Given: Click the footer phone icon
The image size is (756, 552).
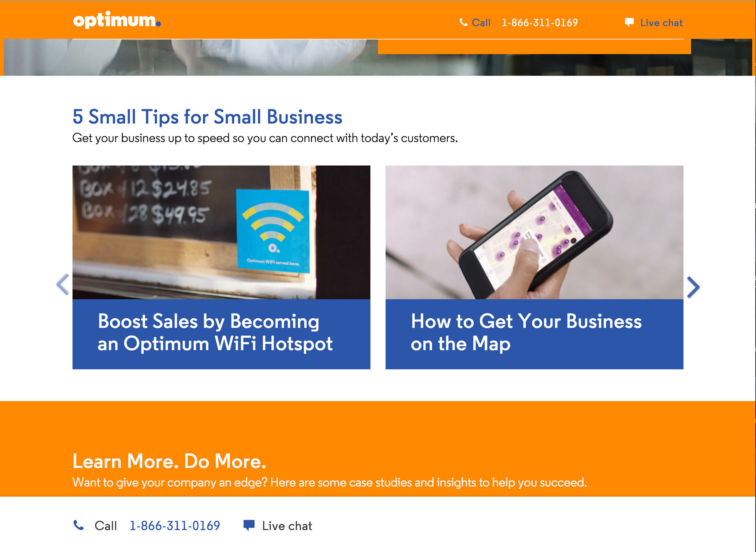Looking at the screenshot, I should point(79,525).
